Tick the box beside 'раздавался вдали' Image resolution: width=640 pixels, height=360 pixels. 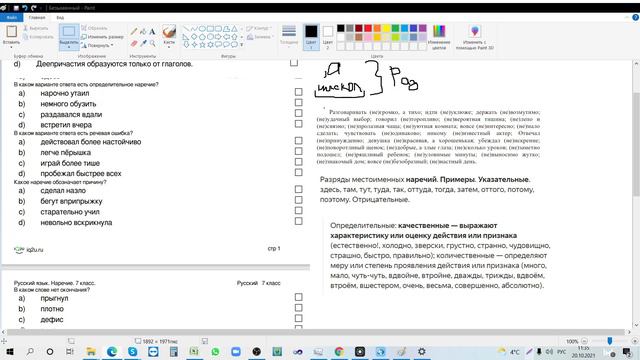298,113
